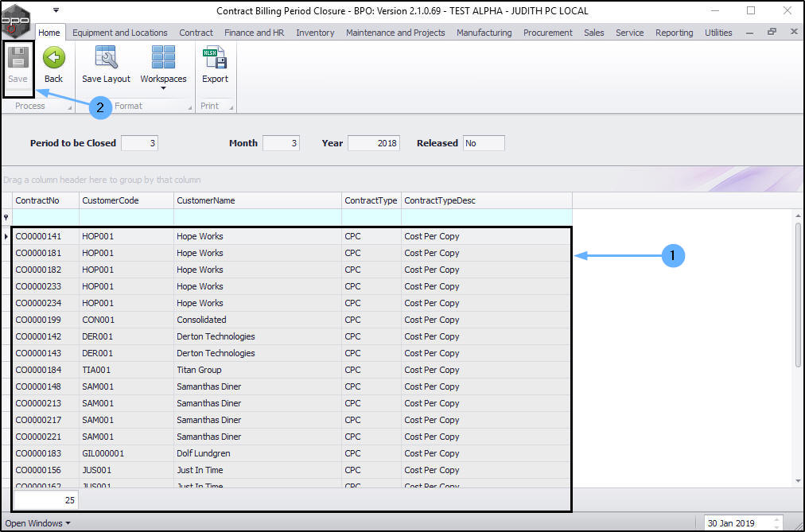Click the vertical scrollbar of the grid
The height and width of the screenshot is (532, 805).
pos(798,294)
